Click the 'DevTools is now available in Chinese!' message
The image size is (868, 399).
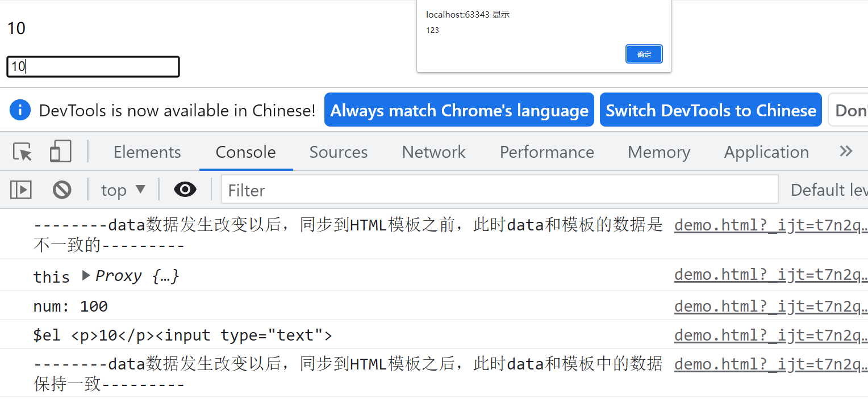[x=177, y=110]
